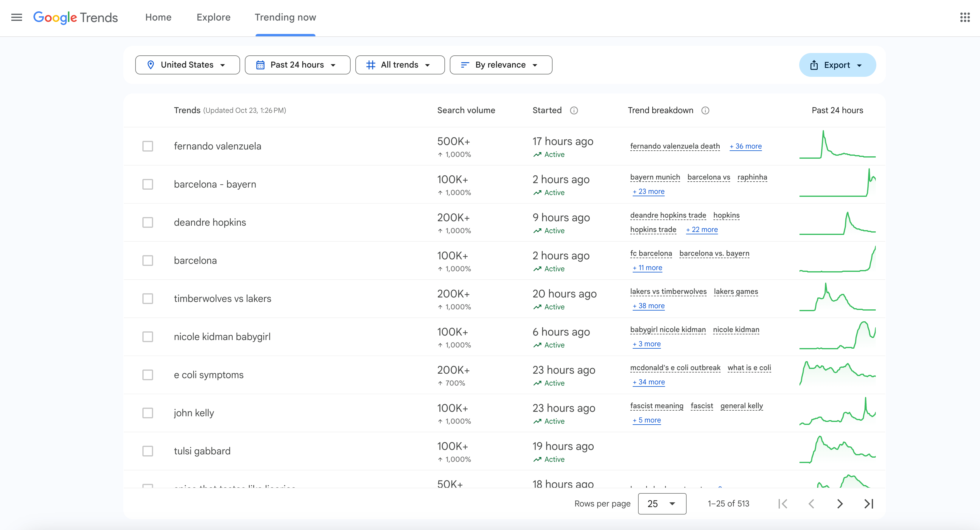Expand + 11 more for barcelona
The width and height of the screenshot is (980, 530).
(x=648, y=268)
